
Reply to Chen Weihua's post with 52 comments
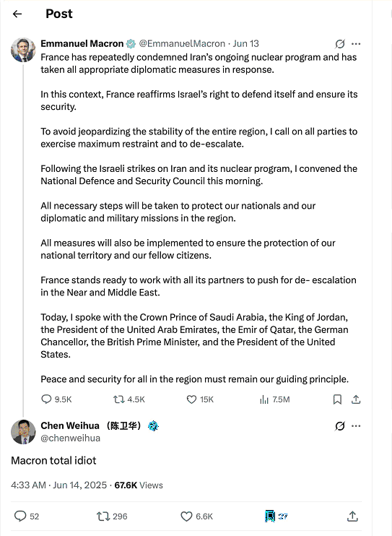(x=27, y=516)
